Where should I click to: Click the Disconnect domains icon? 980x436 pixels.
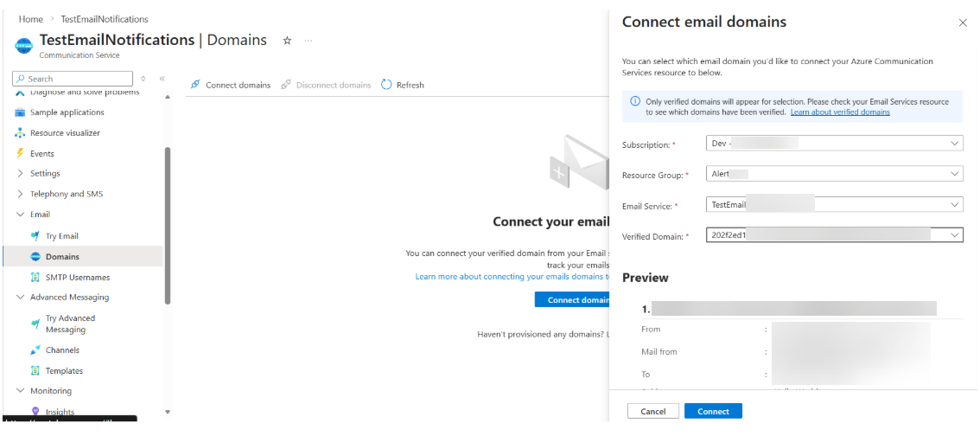286,85
